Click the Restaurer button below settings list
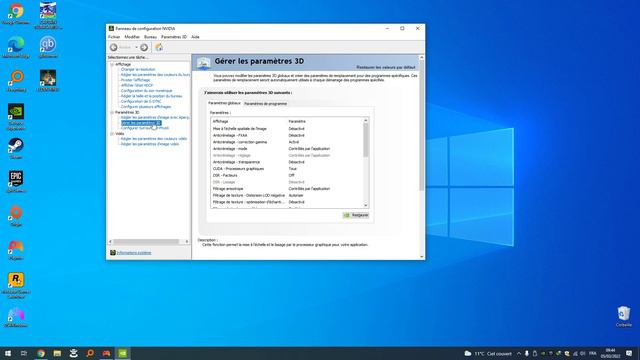640x360 pixels. click(356, 215)
